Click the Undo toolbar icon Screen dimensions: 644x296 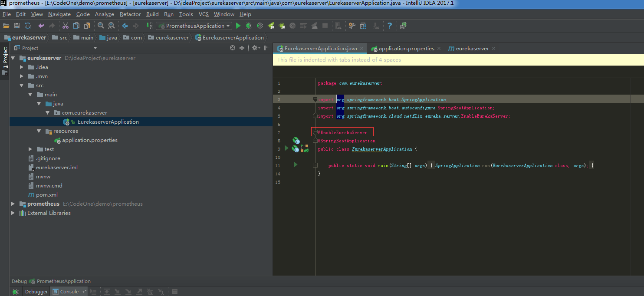coord(42,26)
